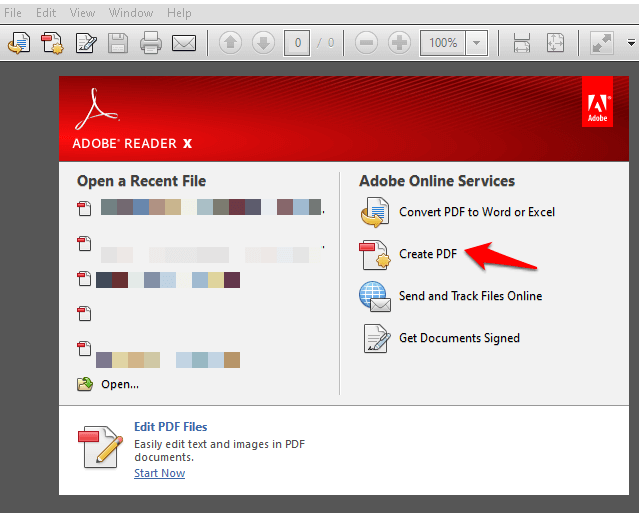
Task: Click the Convert PDF toolbar icon
Action: 18,44
